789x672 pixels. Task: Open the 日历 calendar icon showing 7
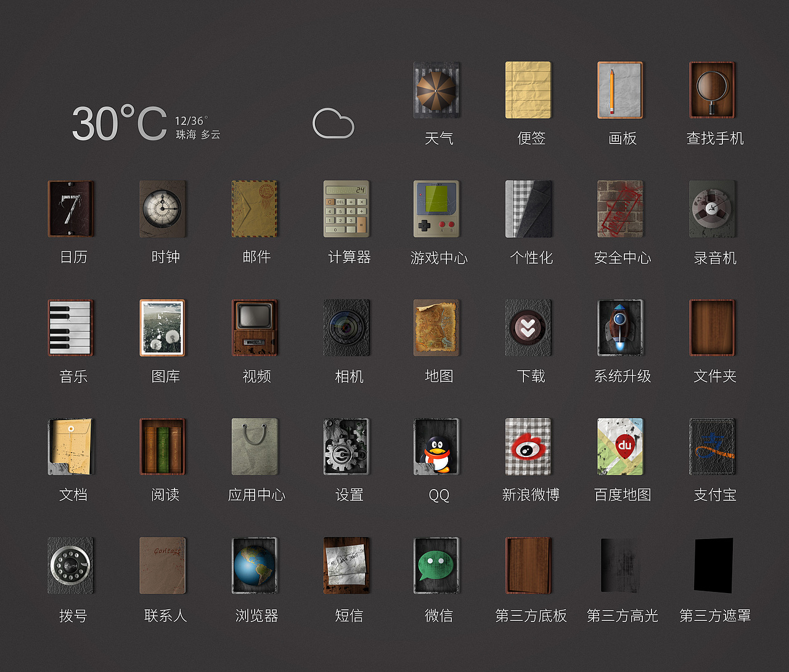[x=71, y=209]
